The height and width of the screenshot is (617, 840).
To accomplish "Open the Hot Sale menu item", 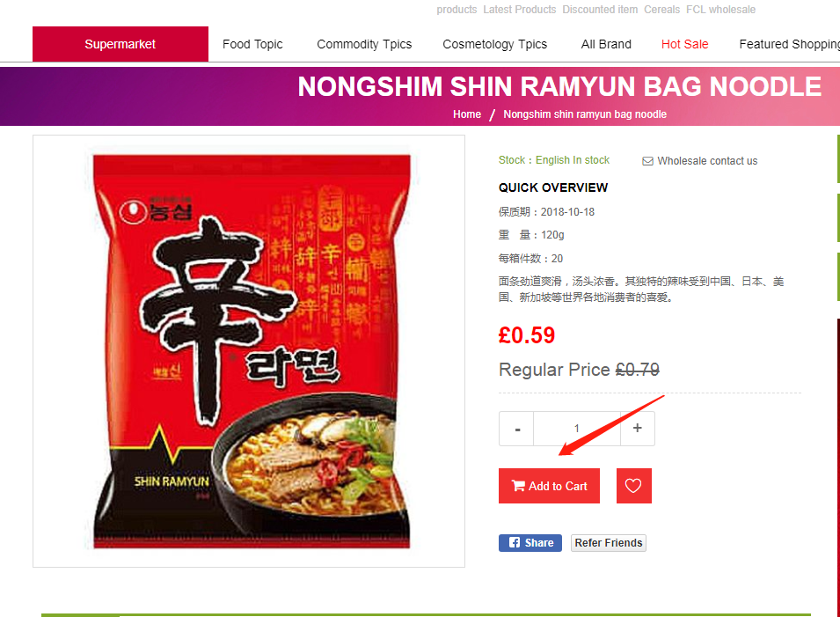I will coord(684,44).
